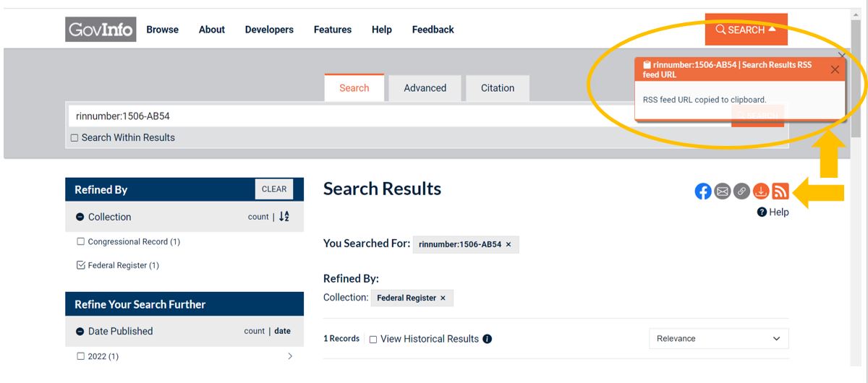Toggle the Collection sort order icon
Screen dimensions: 868x383
(x=284, y=217)
